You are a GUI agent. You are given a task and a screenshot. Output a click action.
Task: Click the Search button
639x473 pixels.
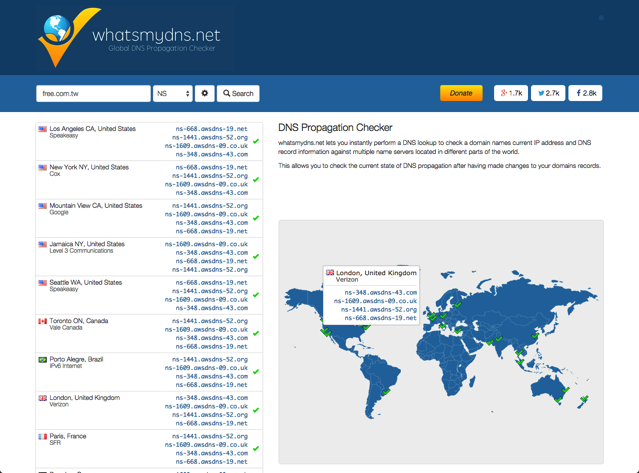pos(238,93)
